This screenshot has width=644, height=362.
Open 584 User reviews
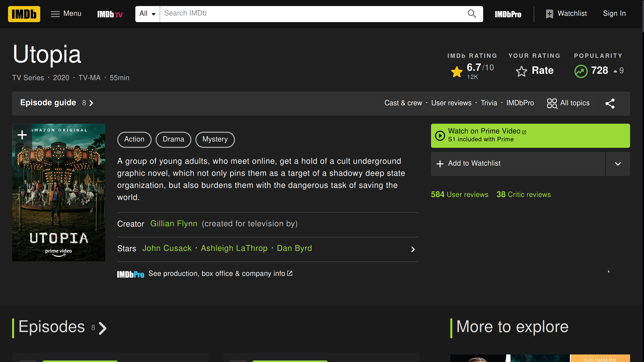pos(460,194)
